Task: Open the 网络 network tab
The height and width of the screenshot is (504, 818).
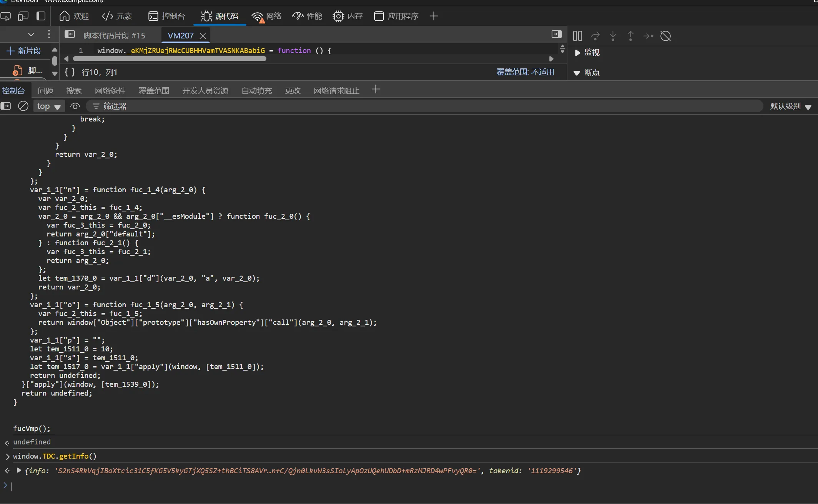Action: coord(266,16)
